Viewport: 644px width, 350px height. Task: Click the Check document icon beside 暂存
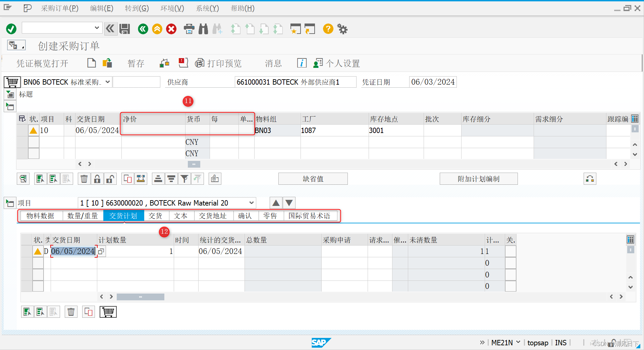click(x=164, y=63)
